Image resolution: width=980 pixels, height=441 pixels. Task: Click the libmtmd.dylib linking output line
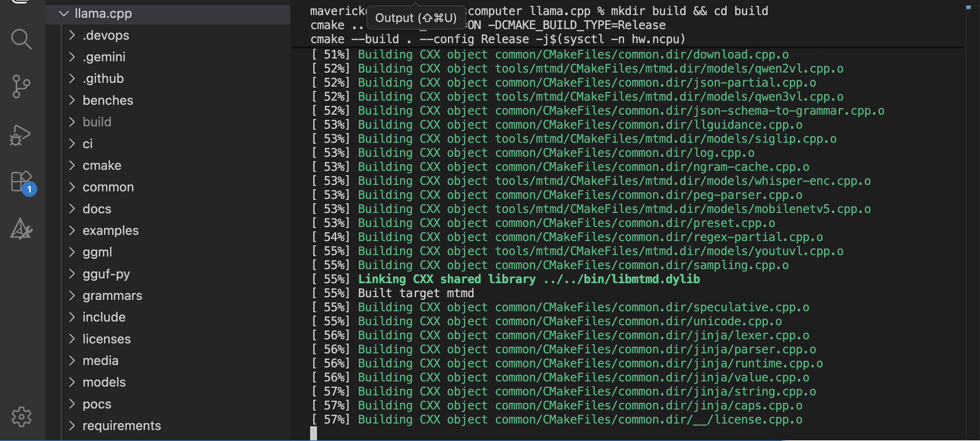tap(529, 279)
